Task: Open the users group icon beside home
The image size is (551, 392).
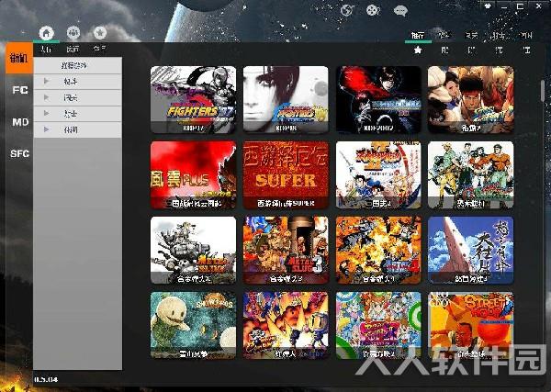Action: 73,33
